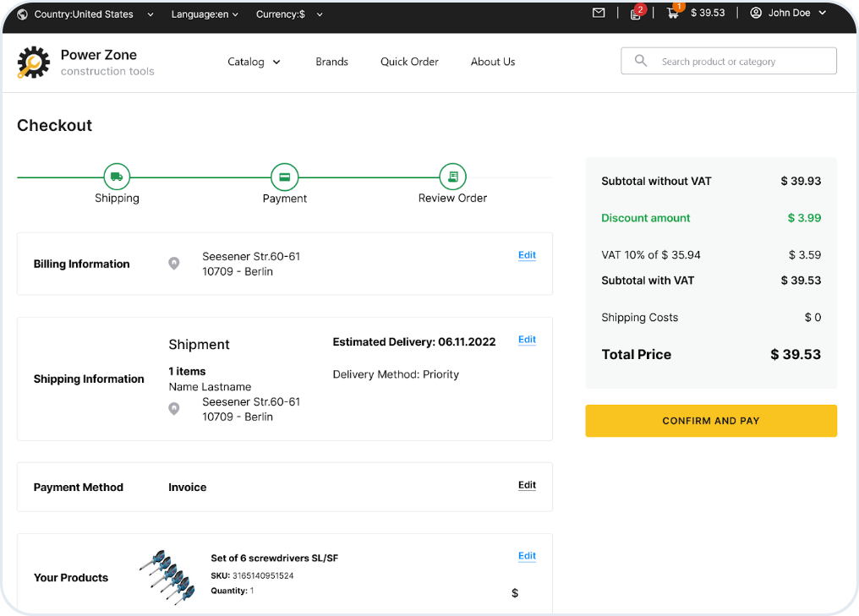Image resolution: width=859 pixels, height=616 pixels.
Task: Open the order list icon with badge 2
Action: [635, 14]
